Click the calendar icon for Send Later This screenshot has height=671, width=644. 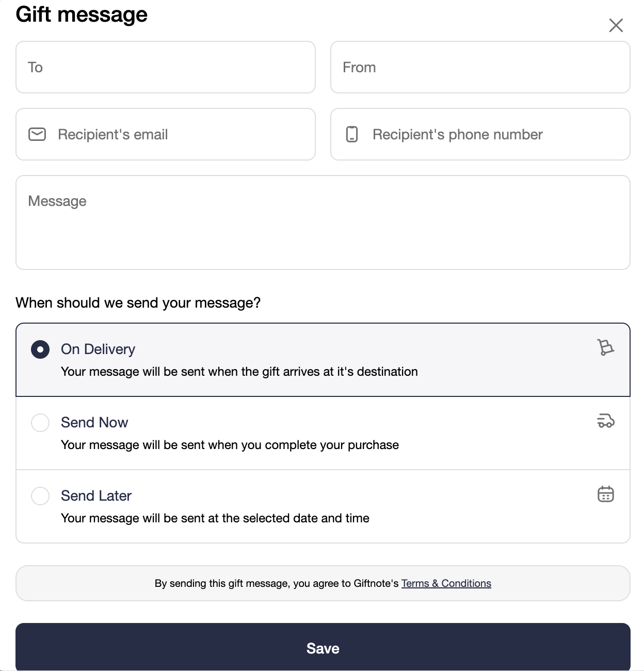pyautogui.click(x=606, y=494)
